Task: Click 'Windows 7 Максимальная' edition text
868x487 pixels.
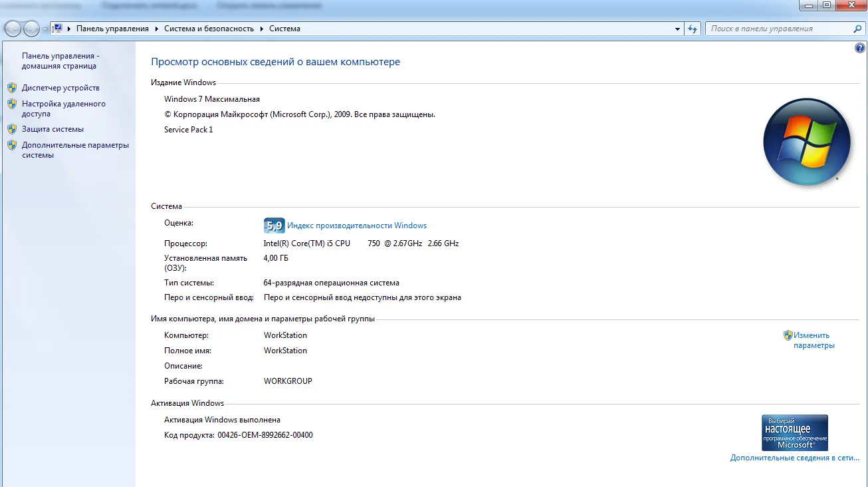Action: pos(212,99)
